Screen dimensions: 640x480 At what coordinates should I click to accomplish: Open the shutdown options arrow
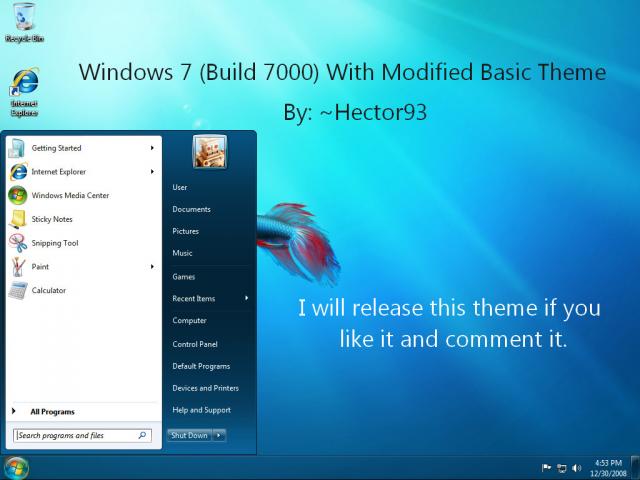pyautogui.click(x=219, y=436)
